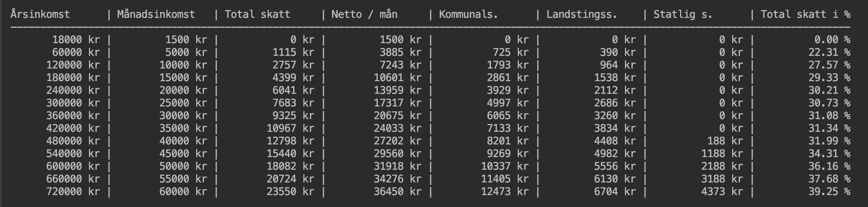Viewport: 868px width, 207px height.
Task: Select the county tax value 390 kr
Action: tap(618, 52)
